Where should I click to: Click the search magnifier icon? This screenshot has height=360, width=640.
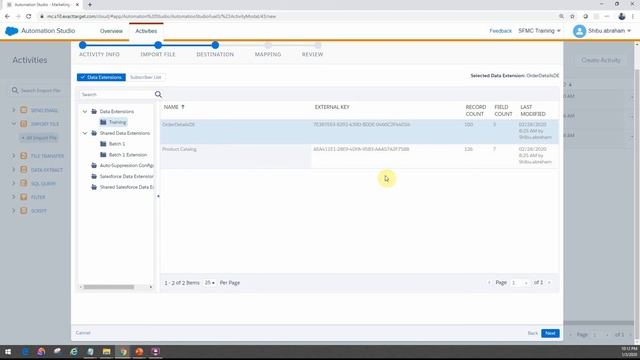coord(158,95)
